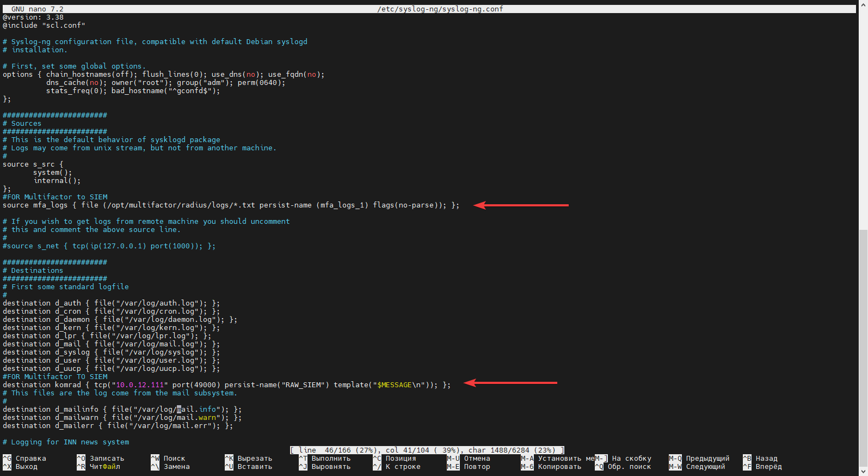Click the "destination d_mailwarn" line
The height and width of the screenshot is (476, 868).
point(122,418)
